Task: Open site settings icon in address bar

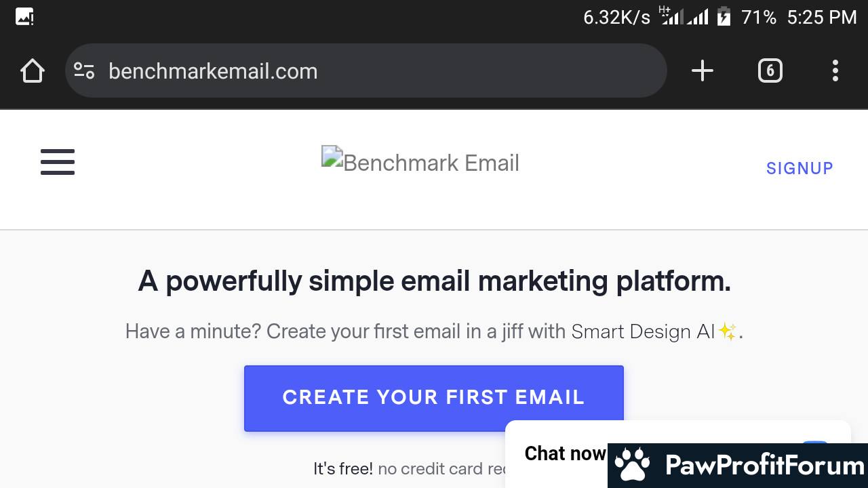Action: click(x=84, y=70)
